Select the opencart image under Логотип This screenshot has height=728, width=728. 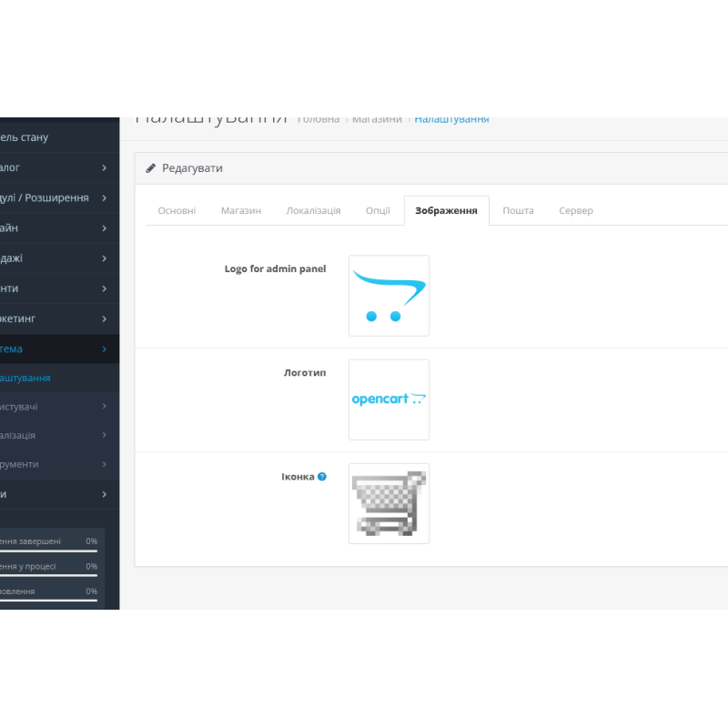[x=389, y=399]
